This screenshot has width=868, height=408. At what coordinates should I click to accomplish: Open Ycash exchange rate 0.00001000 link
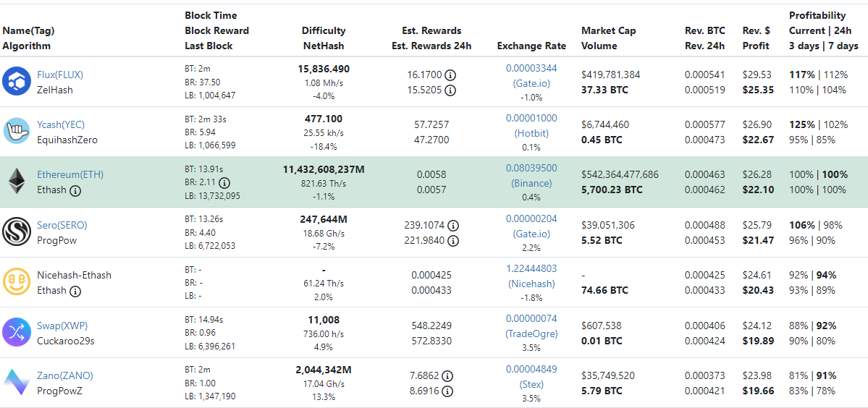click(x=531, y=118)
